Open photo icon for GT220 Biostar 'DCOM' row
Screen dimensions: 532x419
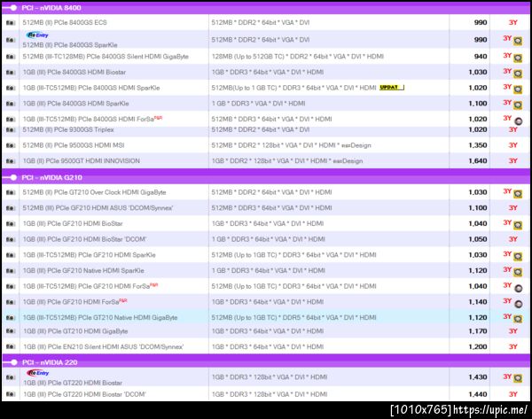point(11,394)
